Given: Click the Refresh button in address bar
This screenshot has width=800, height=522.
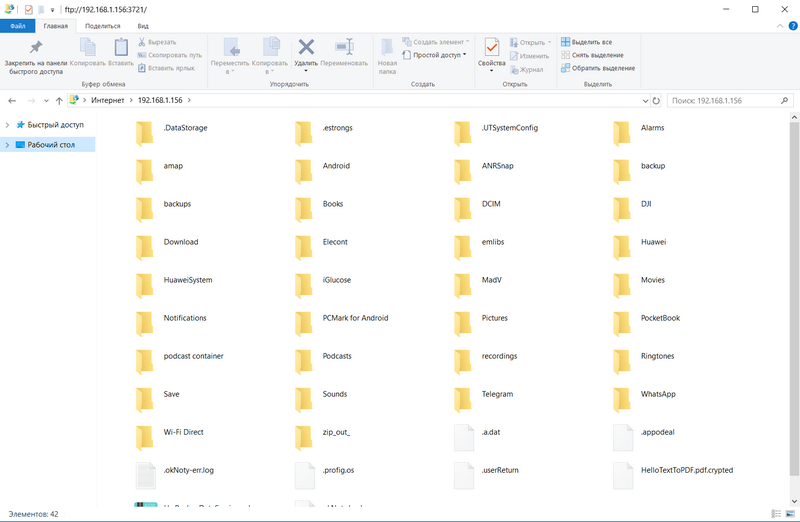Looking at the screenshot, I should coord(655,101).
